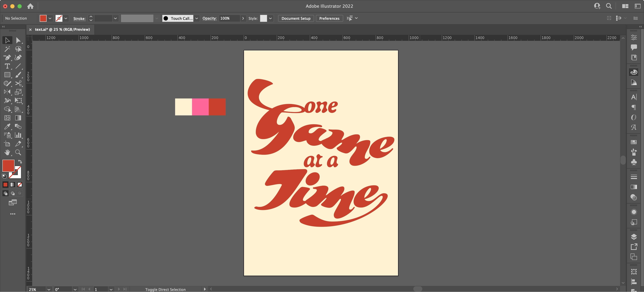This screenshot has height=292, width=644.
Task: Click the Preferences button
Action: pos(329,18)
